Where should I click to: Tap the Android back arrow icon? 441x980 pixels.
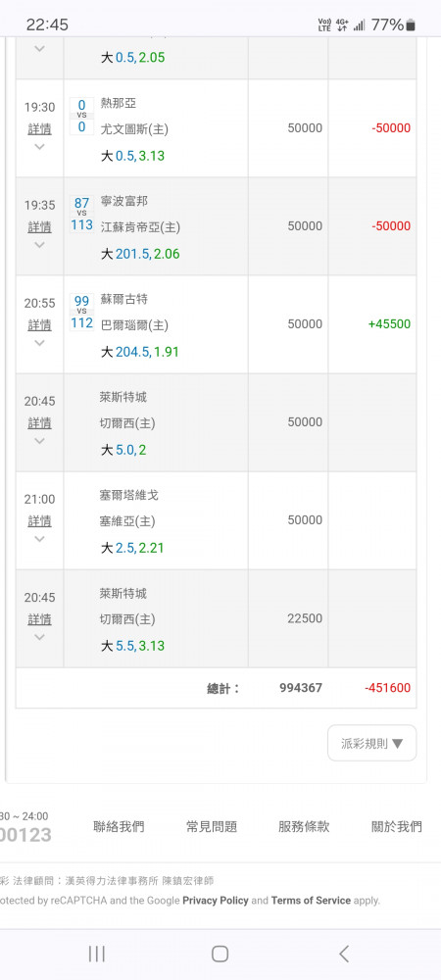344,954
